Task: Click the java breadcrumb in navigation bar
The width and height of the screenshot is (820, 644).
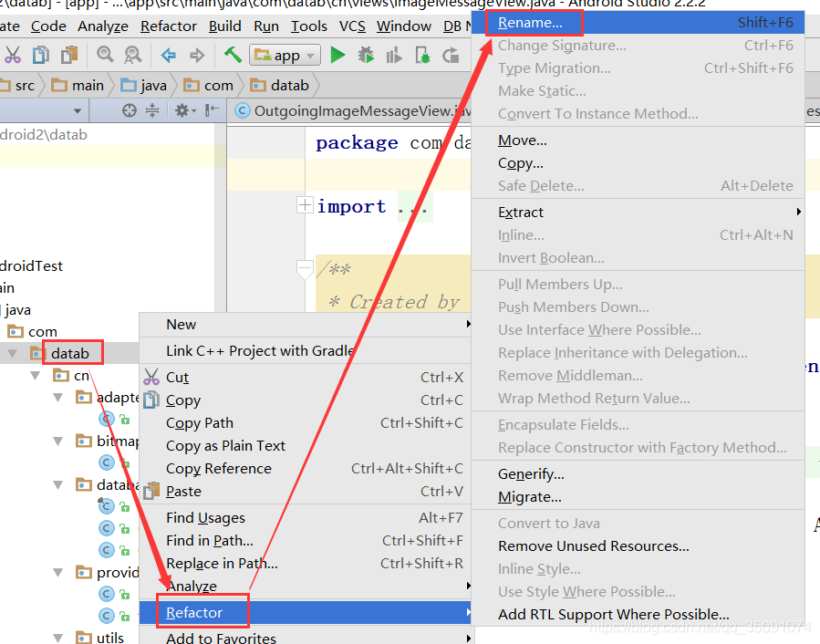Action: coord(144,85)
